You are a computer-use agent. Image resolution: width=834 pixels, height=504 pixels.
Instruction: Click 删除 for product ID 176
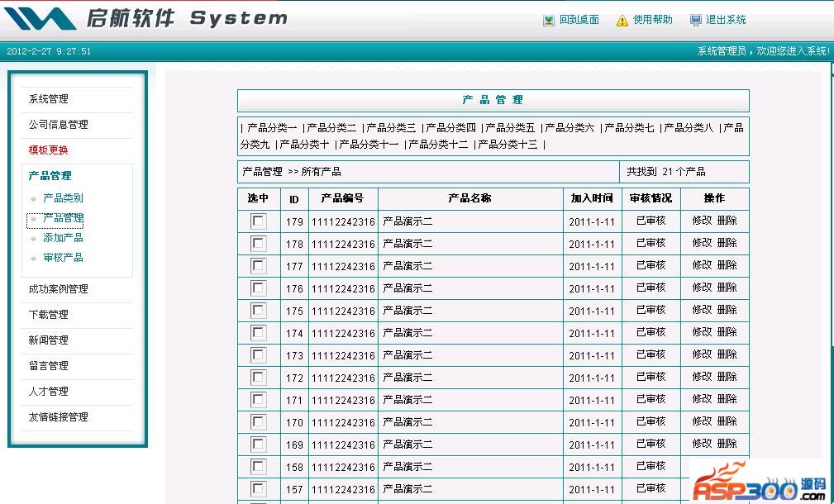pos(727,288)
